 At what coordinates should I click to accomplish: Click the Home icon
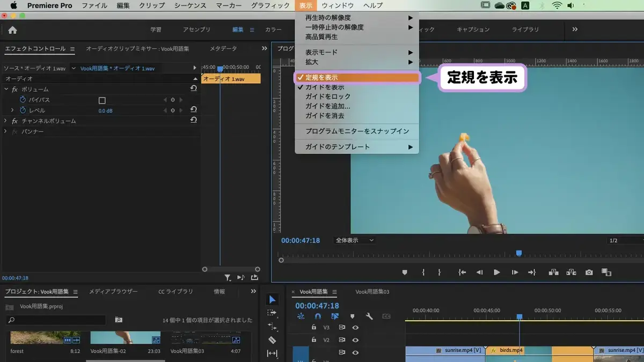point(12,30)
